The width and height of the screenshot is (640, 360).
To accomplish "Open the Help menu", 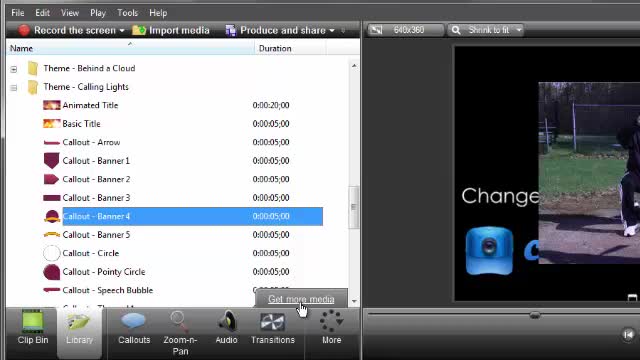I will [x=158, y=13].
